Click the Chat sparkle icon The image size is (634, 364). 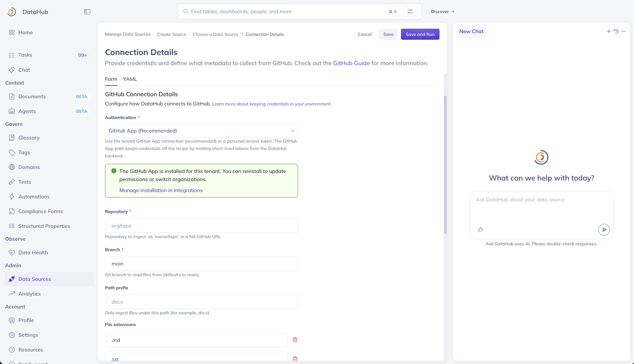(12, 70)
